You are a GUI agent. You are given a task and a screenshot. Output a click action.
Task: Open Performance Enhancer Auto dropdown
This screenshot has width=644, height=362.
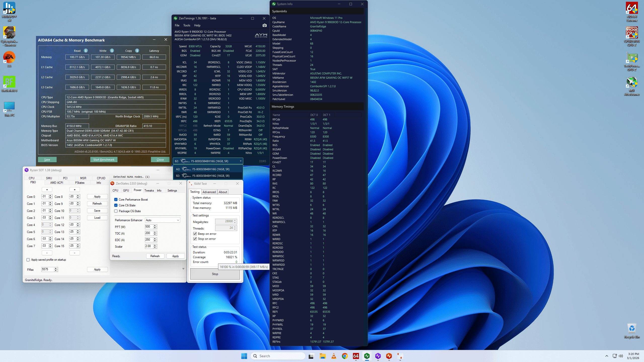tap(163, 220)
